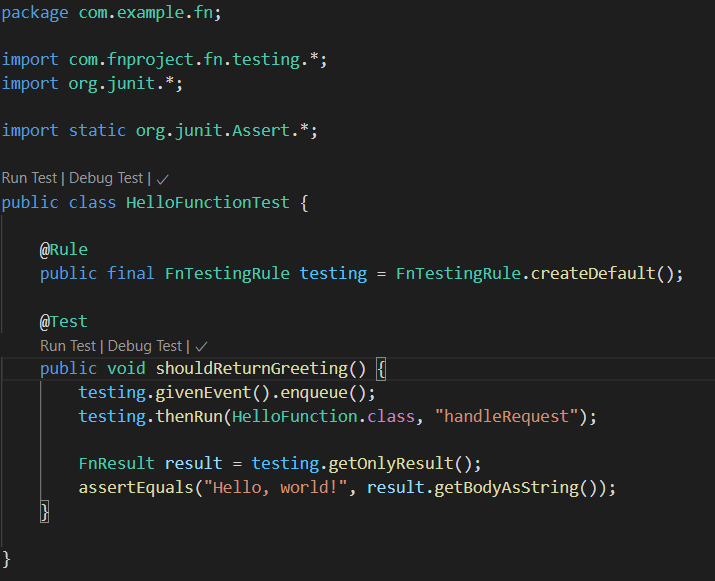Run Test for the shouldReturnGreeting method

pyautogui.click(x=68, y=346)
